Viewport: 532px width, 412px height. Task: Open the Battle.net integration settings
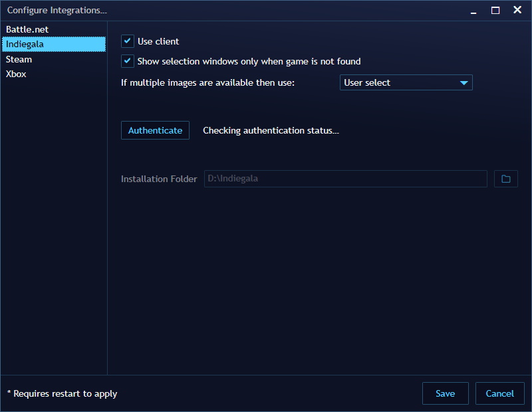point(54,29)
